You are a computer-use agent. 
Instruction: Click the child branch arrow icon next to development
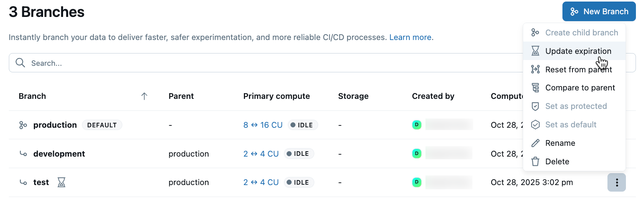point(23,154)
